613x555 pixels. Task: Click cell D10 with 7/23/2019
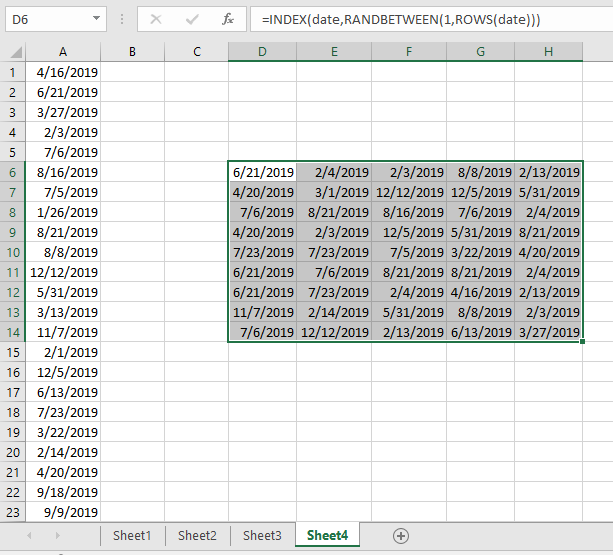[x=262, y=252]
